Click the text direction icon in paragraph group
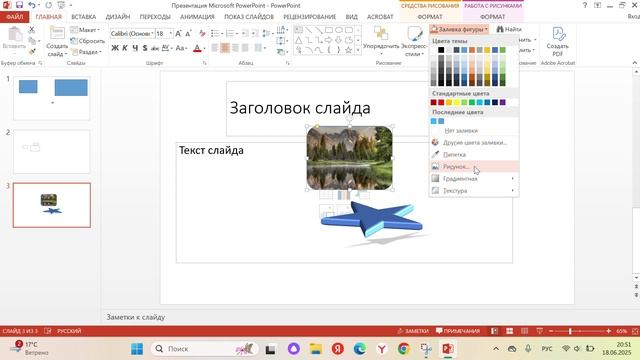The image size is (640, 360). click(281, 30)
